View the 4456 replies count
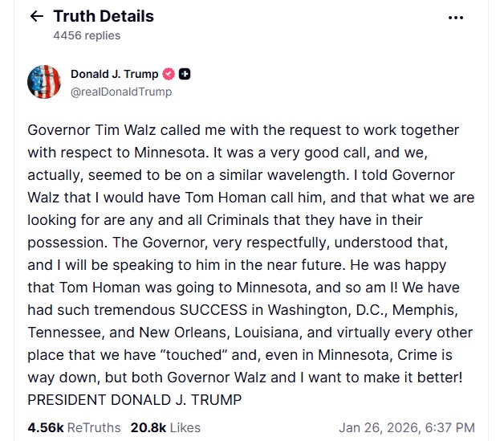504x441 pixels. (x=87, y=35)
